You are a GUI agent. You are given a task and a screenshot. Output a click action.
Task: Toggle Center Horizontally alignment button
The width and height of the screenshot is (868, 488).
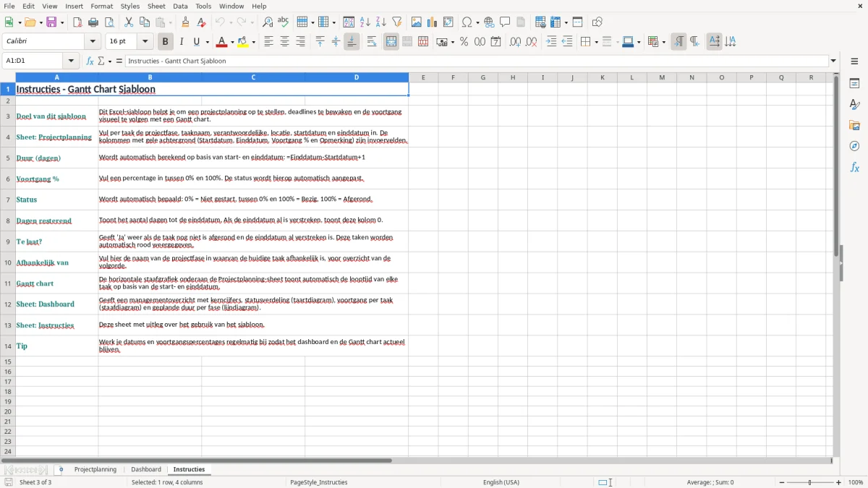(x=284, y=42)
